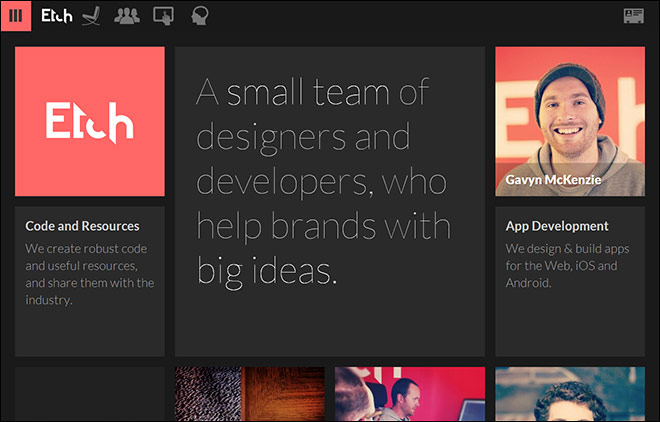This screenshot has width=660, height=422.
Task: Click the touch-screen monitor icon
Action: (164, 16)
